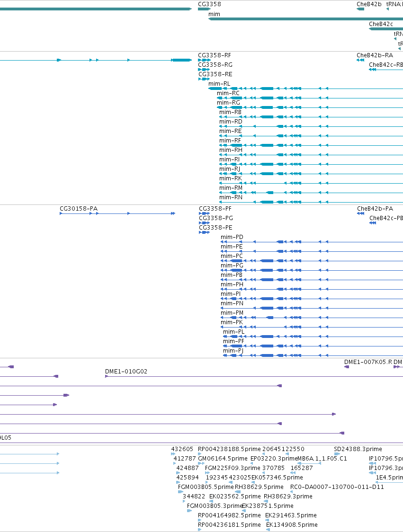Image resolution: width=403 pixels, height=532 pixels.
Task: Pick the mim-PK protein feature
Action: 232,323
